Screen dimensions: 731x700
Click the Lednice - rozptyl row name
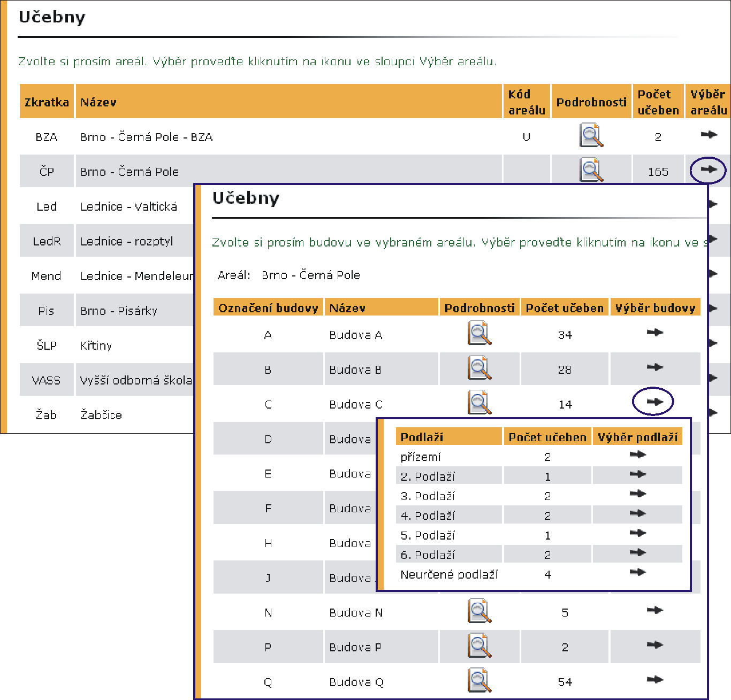(127, 241)
